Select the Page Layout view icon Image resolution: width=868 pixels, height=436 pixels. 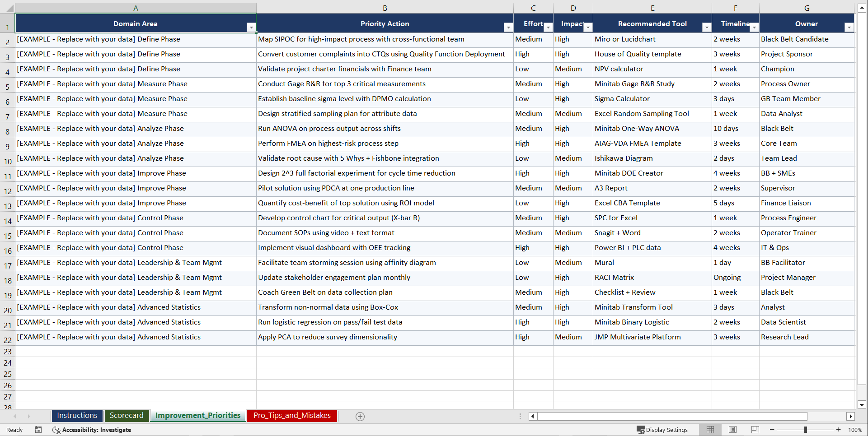(732, 430)
